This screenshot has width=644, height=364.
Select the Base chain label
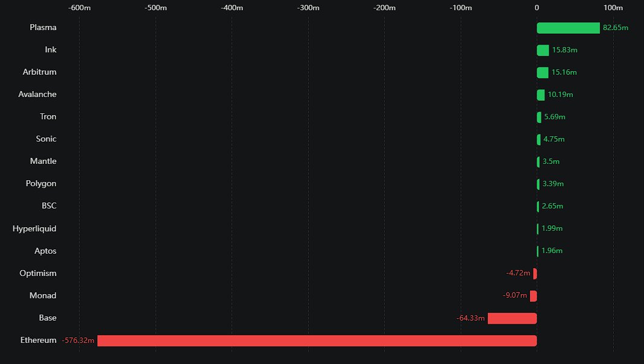(x=48, y=318)
